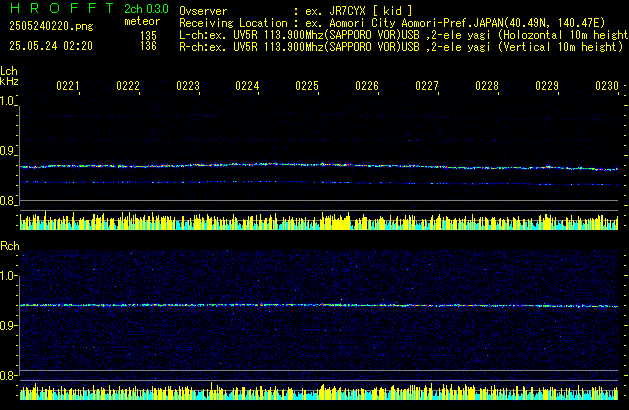Select the Receiving Location Aomori line
The height and width of the screenshot is (410, 629).
click(x=392, y=23)
